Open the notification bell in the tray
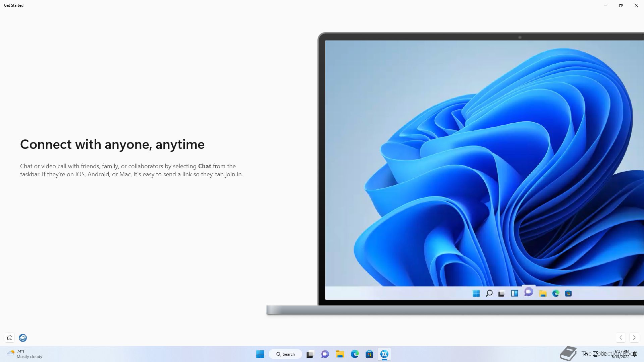 tap(635, 354)
